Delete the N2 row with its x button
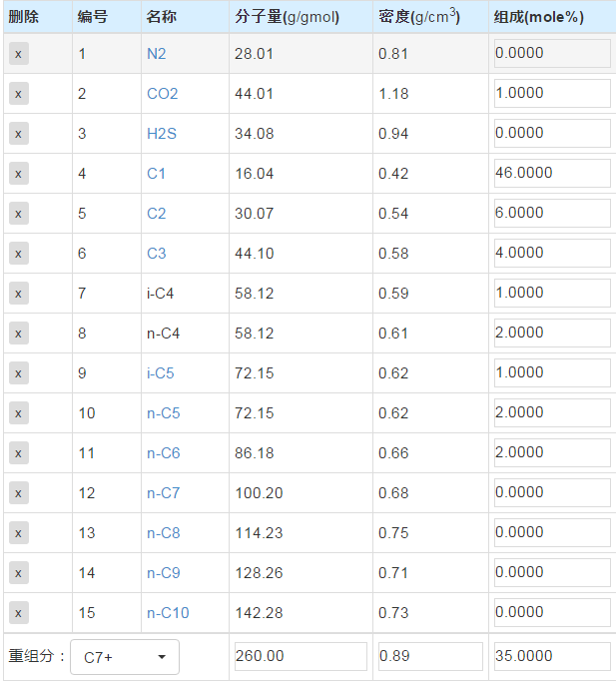 19,54
